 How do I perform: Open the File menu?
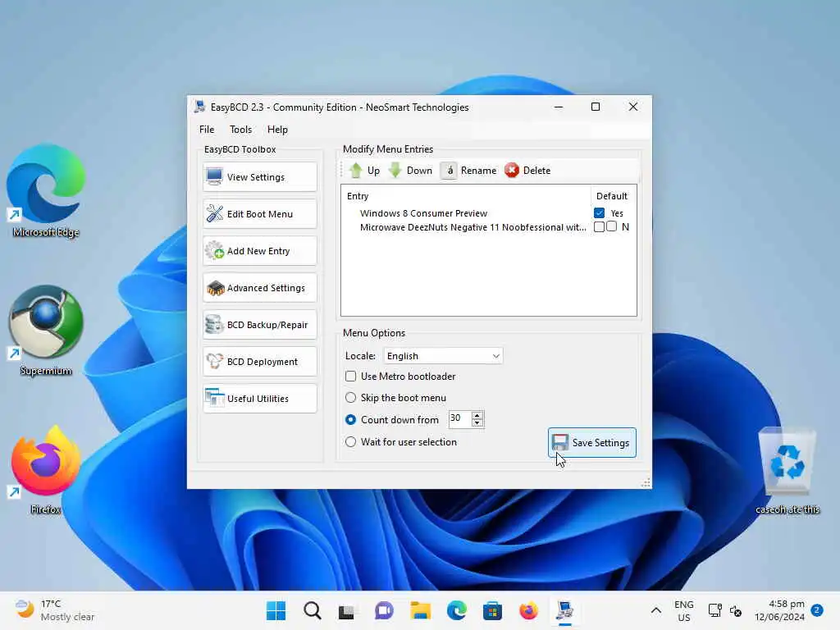[207, 130]
